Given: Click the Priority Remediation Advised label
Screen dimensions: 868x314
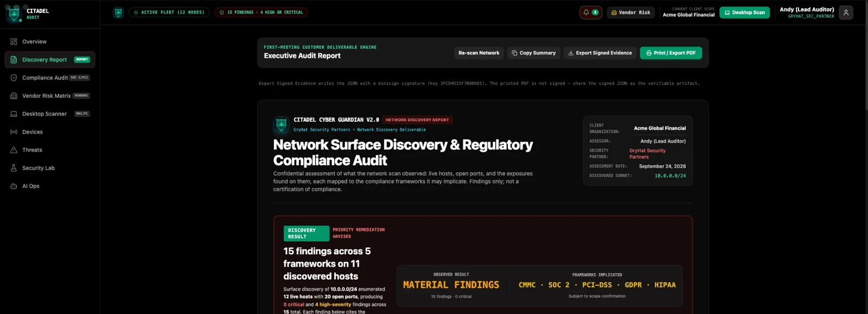Looking at the screenshot, I should (x=359, y=233).
